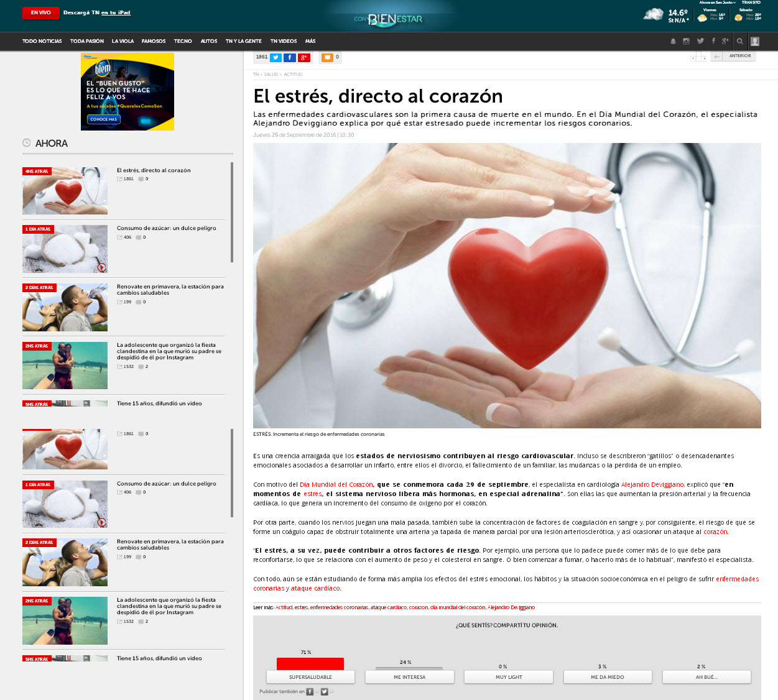
Task: Click the red EN VIVO button
Action: pyautogui.click(x=41, y=13)
